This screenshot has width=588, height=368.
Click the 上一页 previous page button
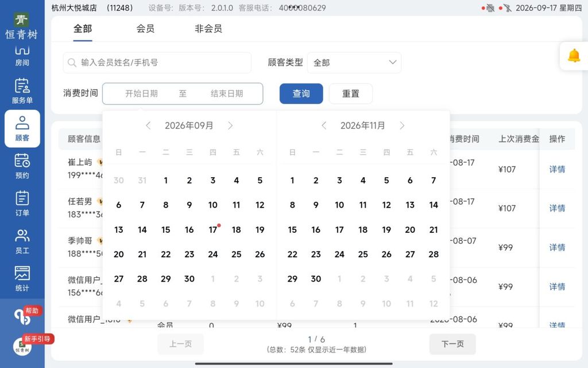180,344
